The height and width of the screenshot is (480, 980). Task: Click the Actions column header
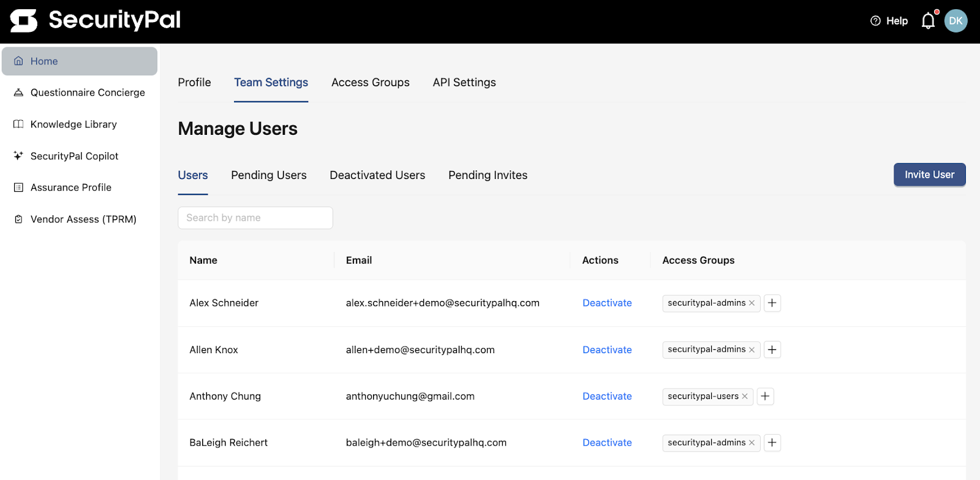coord(600,261)
